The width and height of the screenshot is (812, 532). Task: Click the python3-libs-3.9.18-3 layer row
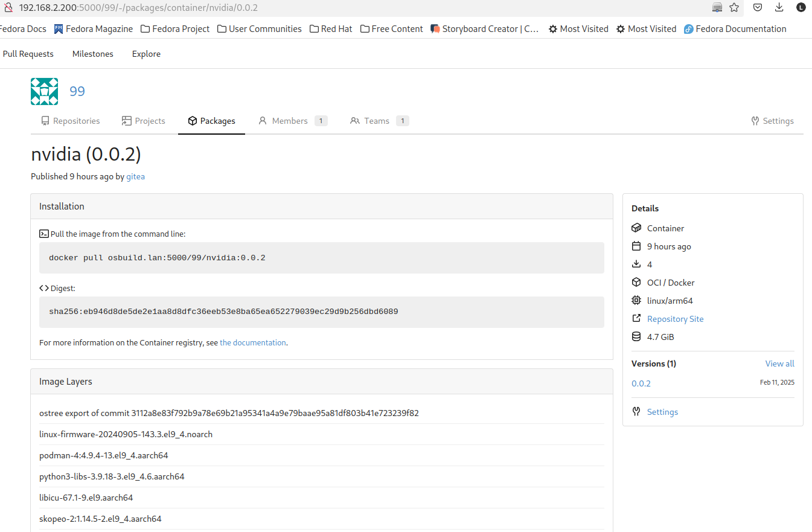322,476
